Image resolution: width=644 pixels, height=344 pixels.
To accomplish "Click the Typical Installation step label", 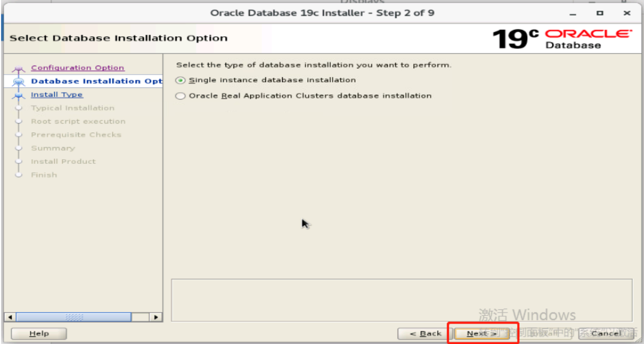I will tap(72, 108).
